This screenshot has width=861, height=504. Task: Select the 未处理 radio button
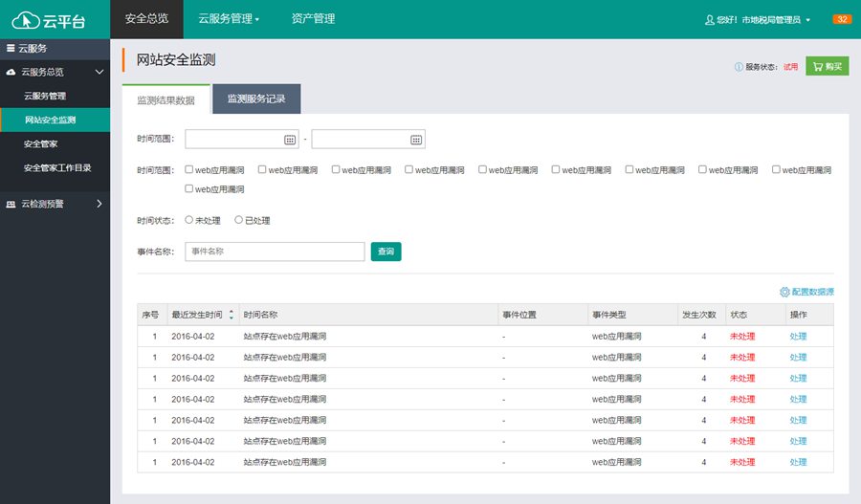click(x=189, y=221)
